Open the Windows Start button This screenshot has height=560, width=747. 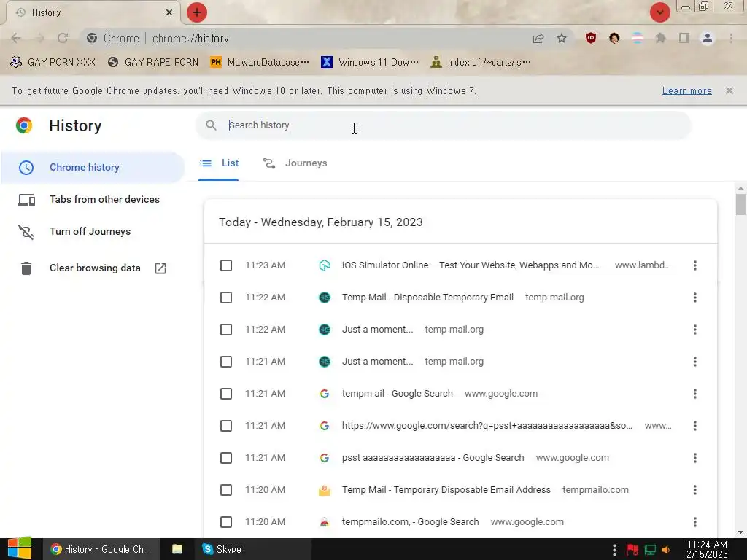pyautogui.click(x=20, y=549)
